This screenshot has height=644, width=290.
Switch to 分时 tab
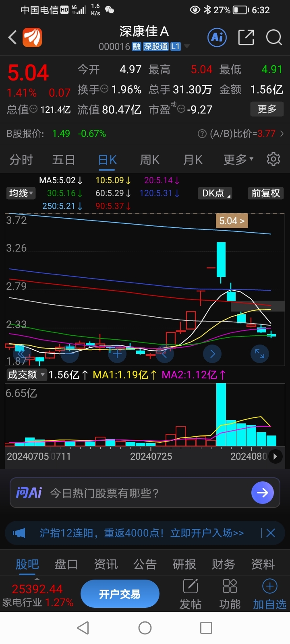pos(21,160)
